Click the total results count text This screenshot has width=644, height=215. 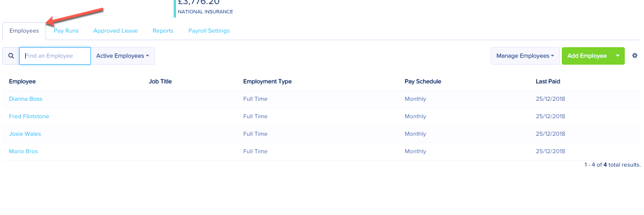[x=613, y=164]
